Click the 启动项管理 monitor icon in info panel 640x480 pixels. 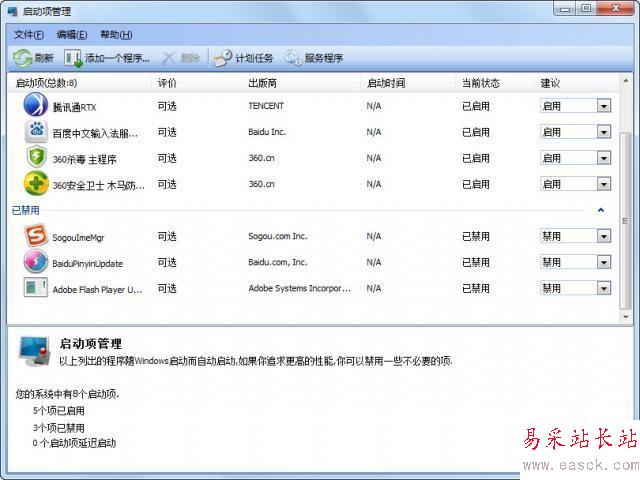(x=34, y=352)
